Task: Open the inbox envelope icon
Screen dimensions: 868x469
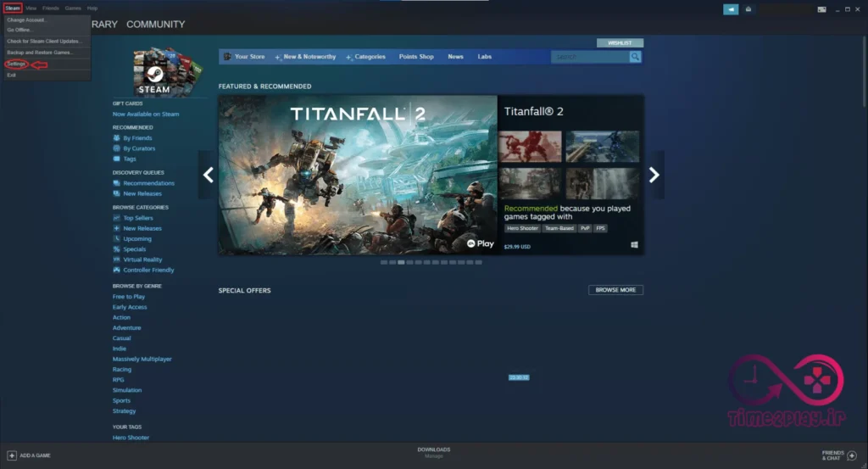Action: 748,9
